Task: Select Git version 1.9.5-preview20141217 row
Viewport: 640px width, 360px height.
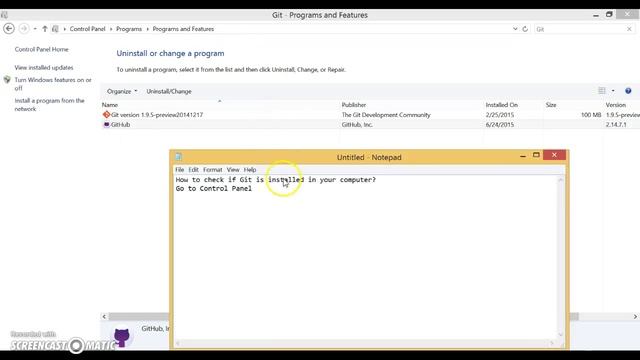Action: click(370, 115)
